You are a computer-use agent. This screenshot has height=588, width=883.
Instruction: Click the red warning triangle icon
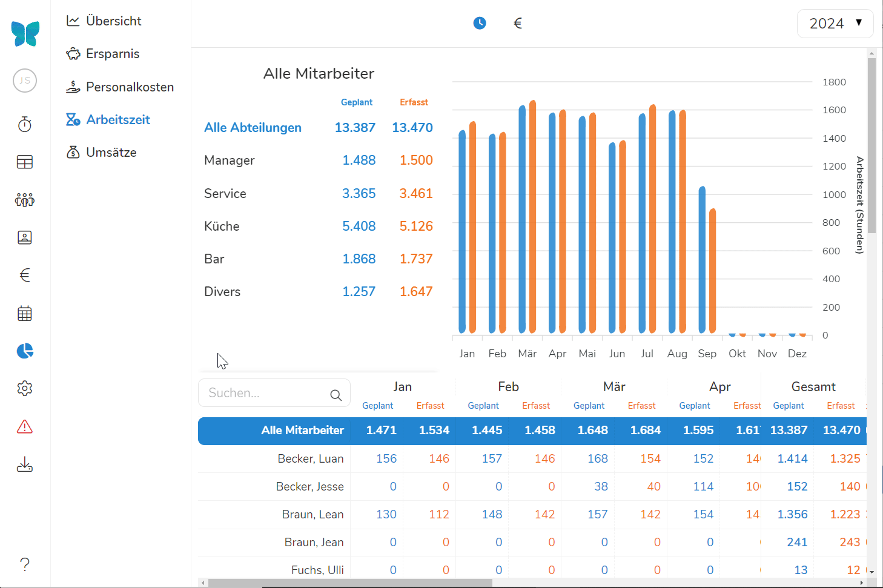tap(25, 427)
